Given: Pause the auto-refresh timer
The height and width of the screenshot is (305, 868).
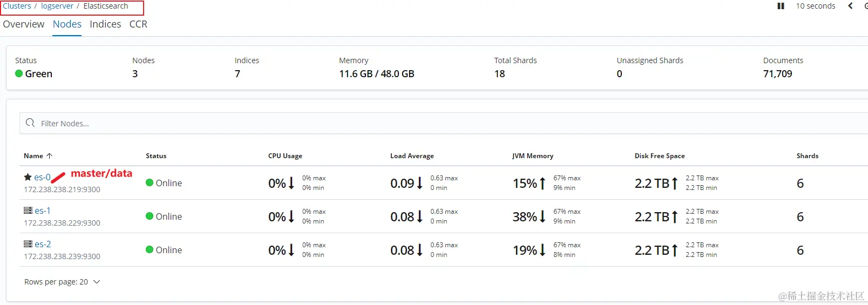Looking at the screenshot, I should coord(781,6).
